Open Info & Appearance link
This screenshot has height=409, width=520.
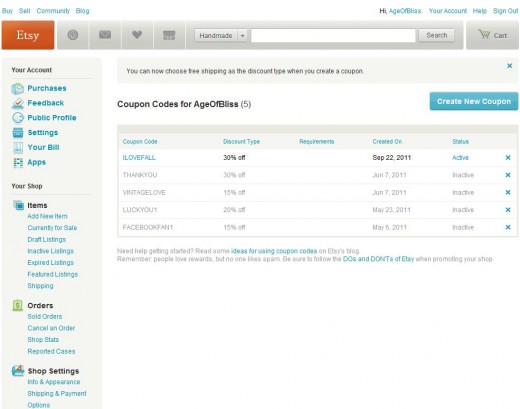54,382
